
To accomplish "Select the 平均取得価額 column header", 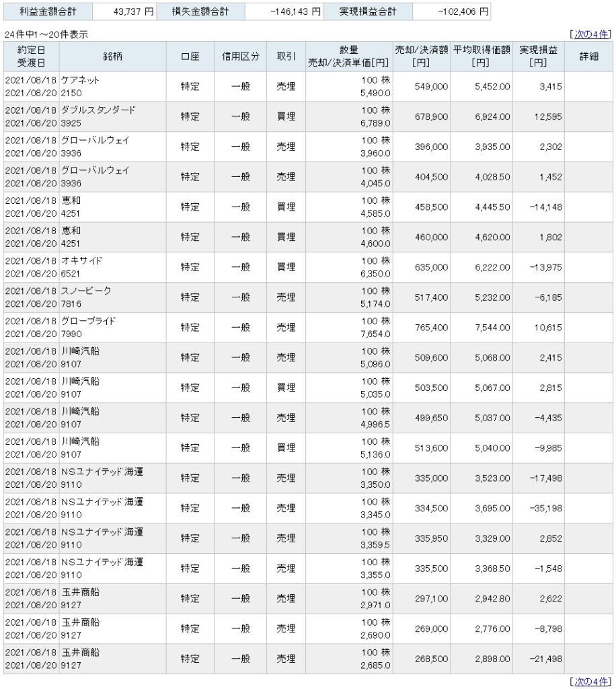I will pos(482,57).
